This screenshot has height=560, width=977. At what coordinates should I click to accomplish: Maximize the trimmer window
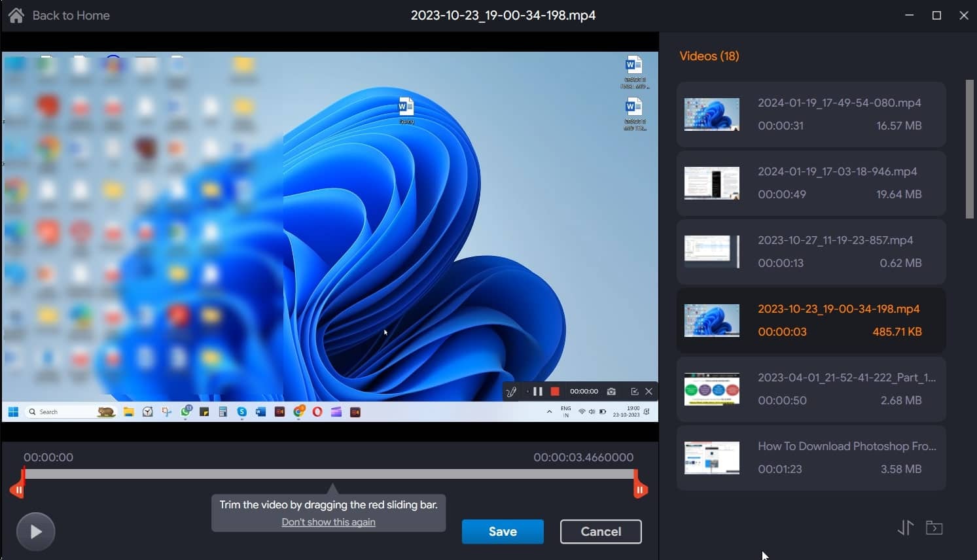pyautogui.click(x=936, y=15)
